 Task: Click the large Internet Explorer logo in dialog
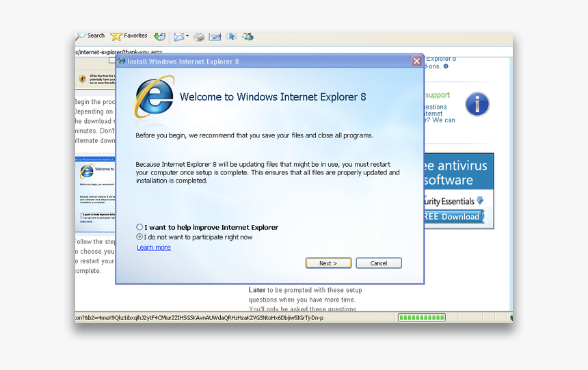[154, 97]
